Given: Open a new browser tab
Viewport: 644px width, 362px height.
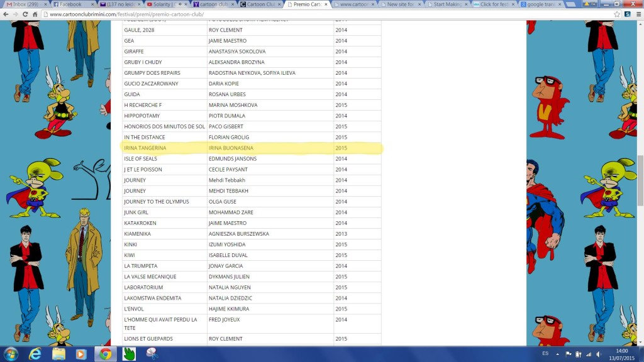Looking at the screenshot, I should coord(570,4).
